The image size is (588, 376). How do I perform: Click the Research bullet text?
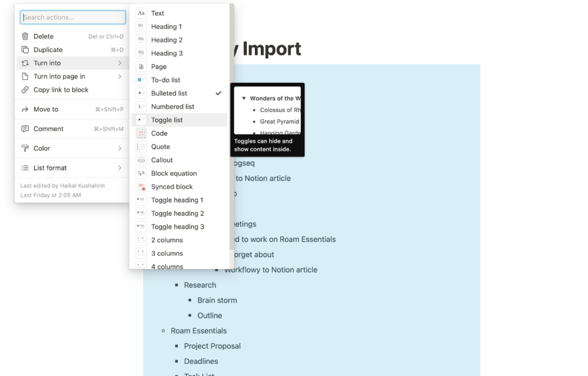point(200,285)
